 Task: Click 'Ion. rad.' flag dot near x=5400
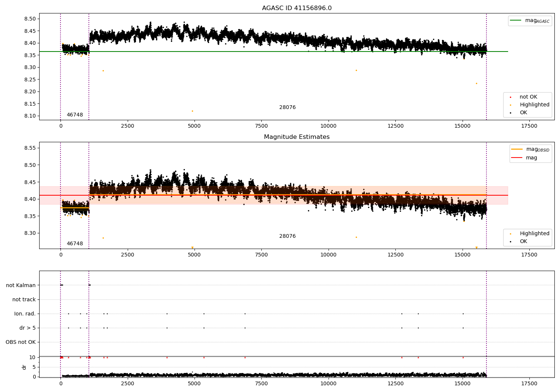[x=204, y=314]
